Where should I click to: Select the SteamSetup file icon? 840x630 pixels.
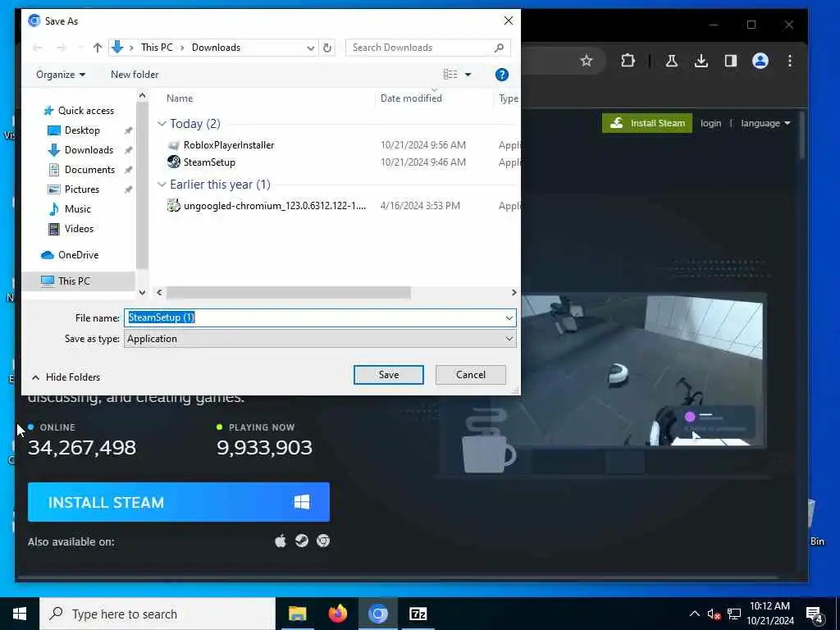coord(174,162)
